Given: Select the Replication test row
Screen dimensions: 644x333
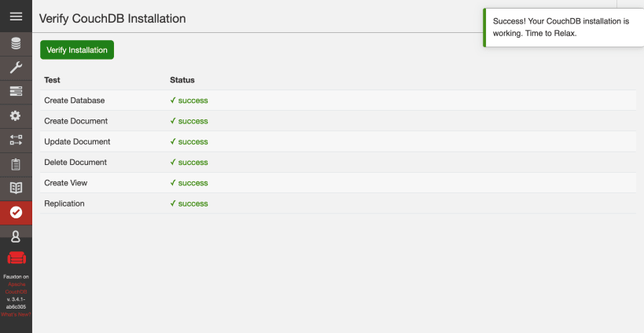Looking at the screenshot, I should [x=338, y=203].
